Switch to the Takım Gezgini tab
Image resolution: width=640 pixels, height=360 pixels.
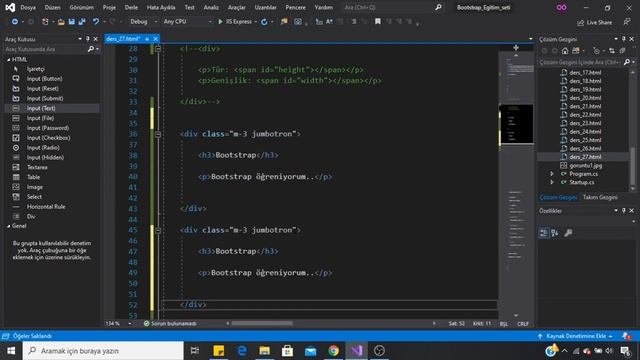[x=600, y=198]
